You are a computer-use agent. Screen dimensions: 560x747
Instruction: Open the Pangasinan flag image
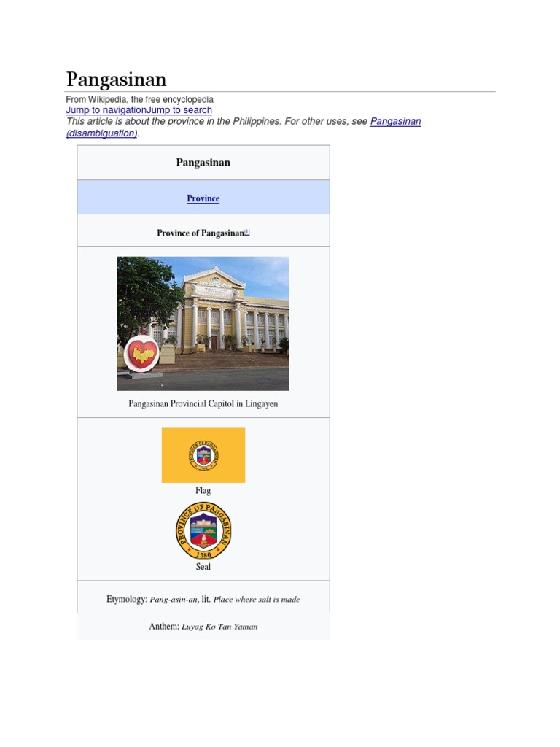click(203, 455)
